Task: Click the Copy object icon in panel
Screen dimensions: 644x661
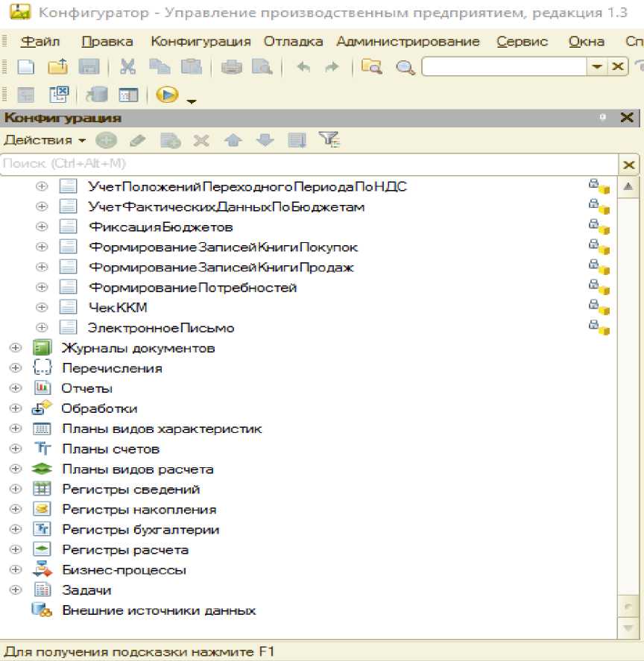Action: 171,140
